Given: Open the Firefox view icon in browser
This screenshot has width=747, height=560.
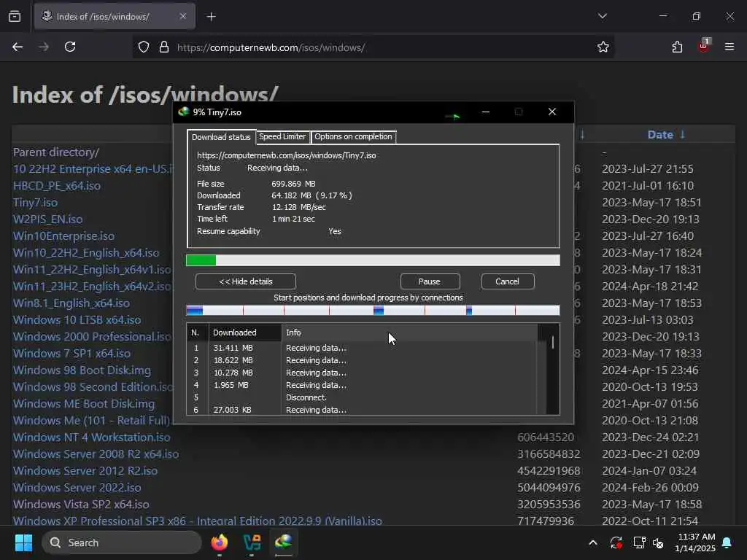Looking at the screenshot, I should pyautogui.click(x=15, y=16).
